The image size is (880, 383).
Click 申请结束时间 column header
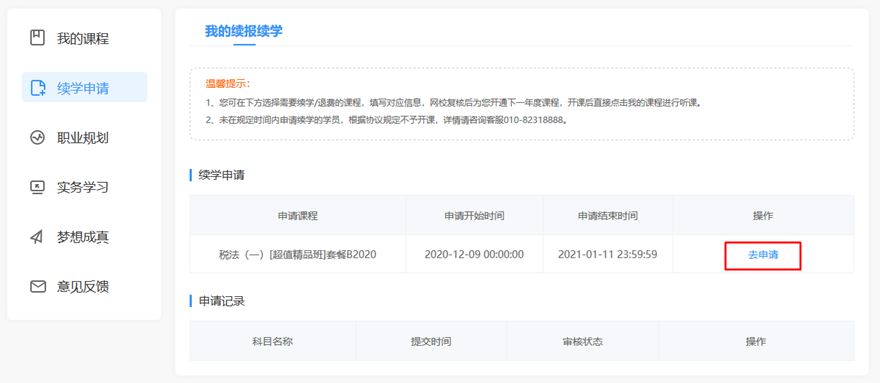pos(608,216)
